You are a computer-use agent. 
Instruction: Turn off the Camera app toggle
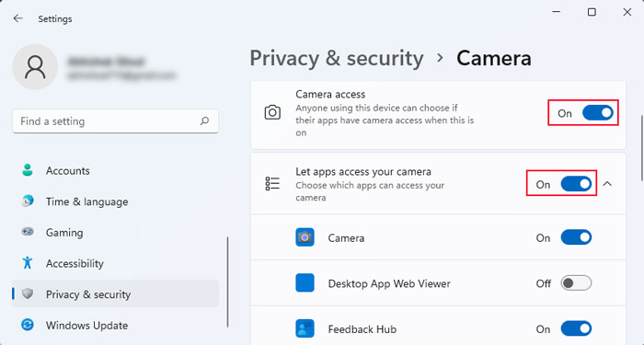coord(576,237)
